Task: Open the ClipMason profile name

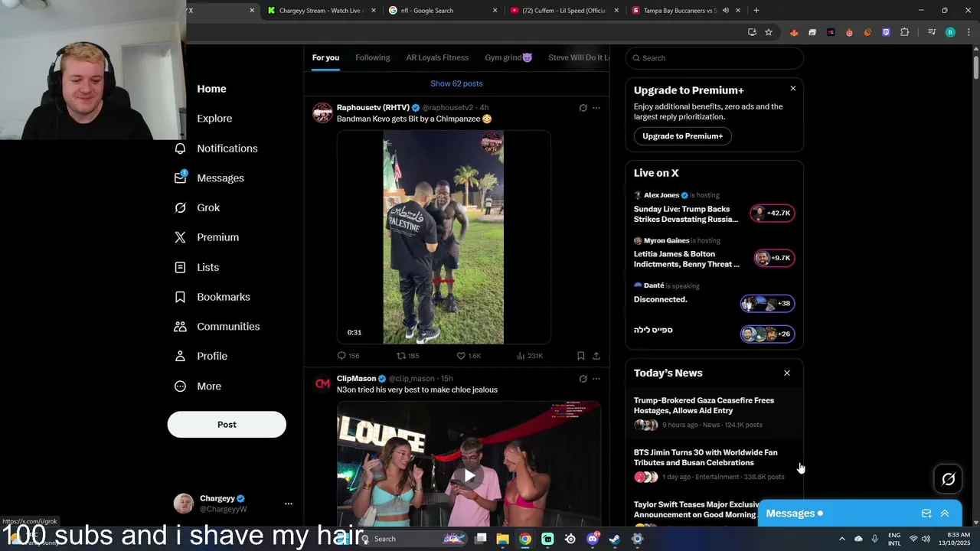Action: coord(356,379)
